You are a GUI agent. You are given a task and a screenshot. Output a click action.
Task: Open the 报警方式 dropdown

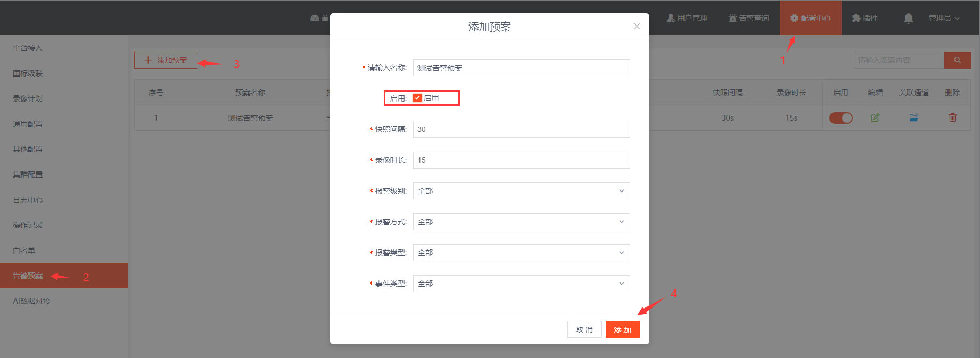point(522,222)
